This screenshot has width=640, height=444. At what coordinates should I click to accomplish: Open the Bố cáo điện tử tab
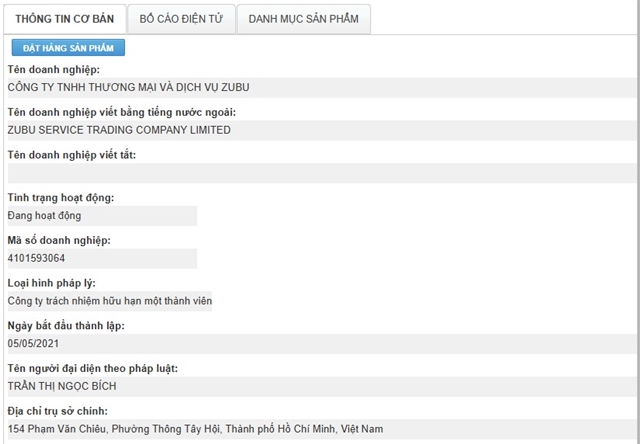tap(182, 18)
